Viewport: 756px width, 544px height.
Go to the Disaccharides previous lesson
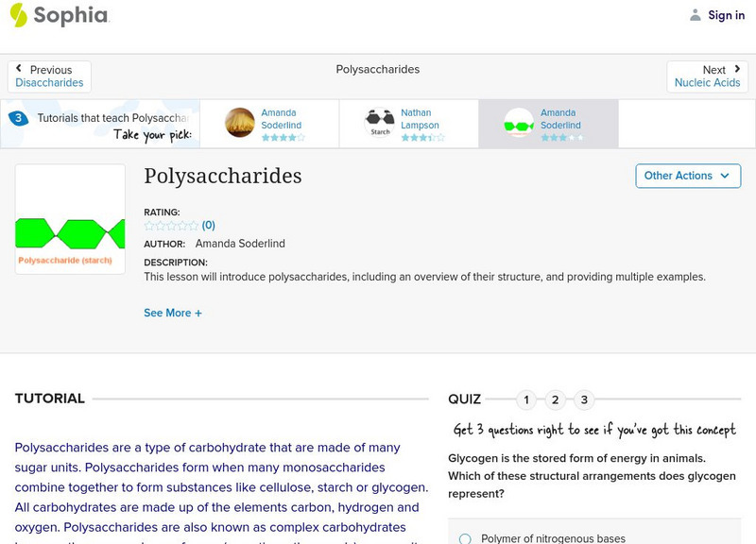[x=49, y=83]
